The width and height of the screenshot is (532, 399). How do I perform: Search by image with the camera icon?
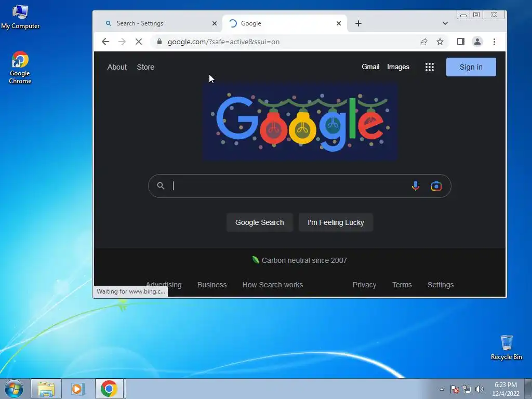pos(436,186)
